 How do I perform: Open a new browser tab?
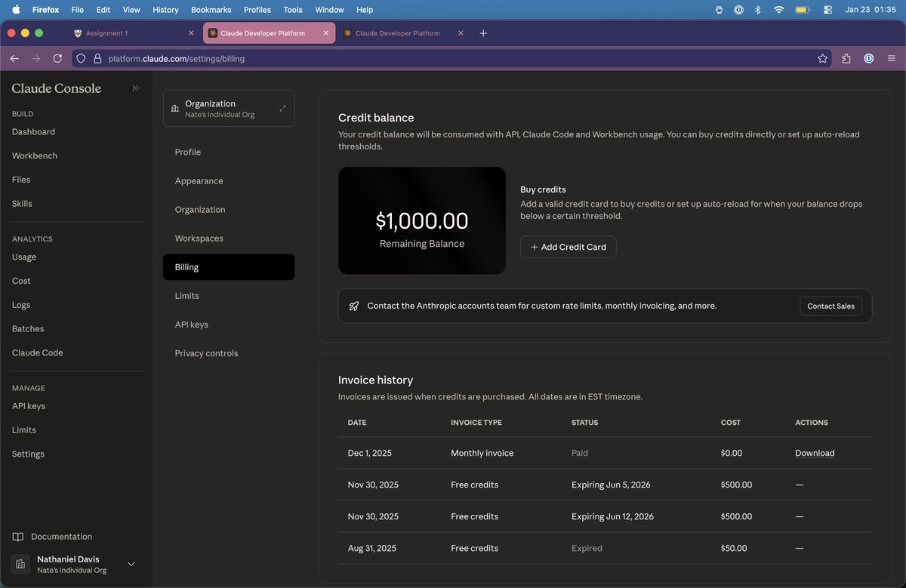point(483,33)
